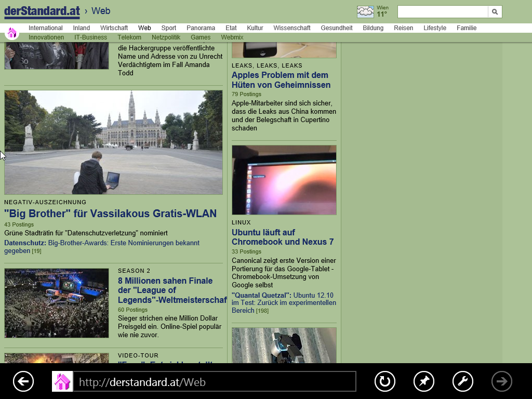
Task: Click the robot game thumbnail below the Ubuntu article
Action: click(x=284, y=345)
